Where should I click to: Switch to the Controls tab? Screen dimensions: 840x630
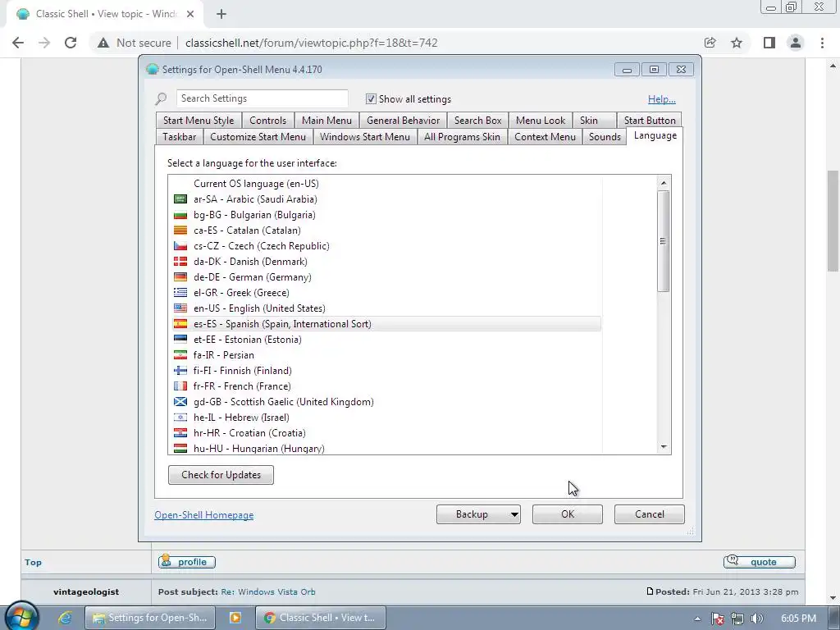(268, 121)
